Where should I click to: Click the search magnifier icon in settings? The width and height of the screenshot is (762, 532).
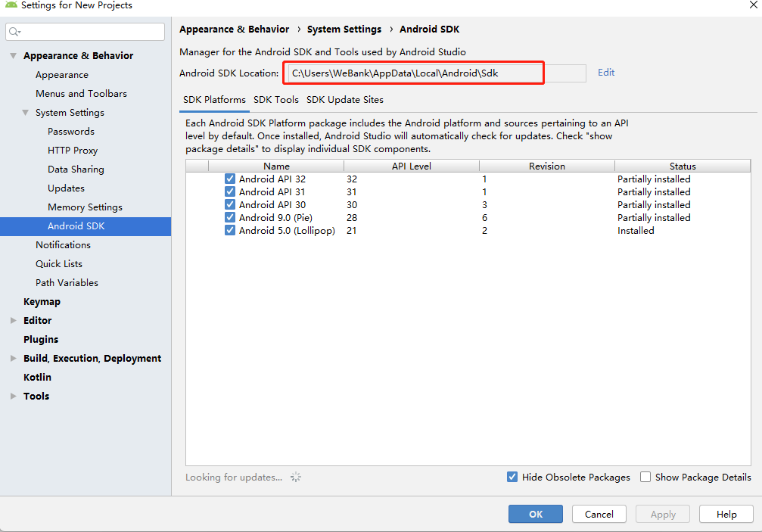click(15, 32)
